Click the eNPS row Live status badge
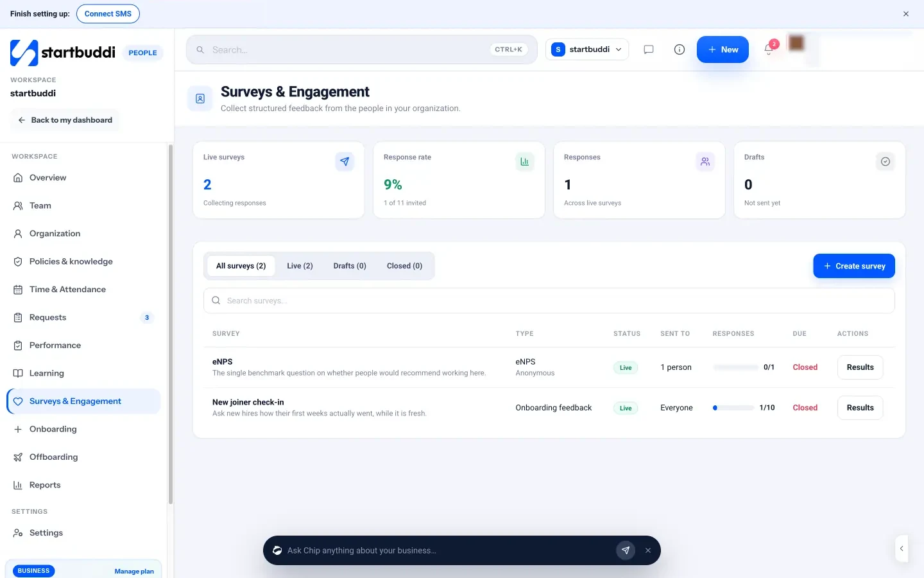Screen dimensions: 924x578 coord(626,367)
